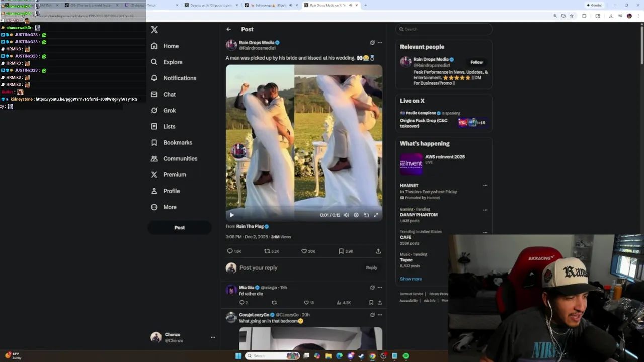Open Explore from the sidebar
The image size is (644, 362).
pos(167,62)
